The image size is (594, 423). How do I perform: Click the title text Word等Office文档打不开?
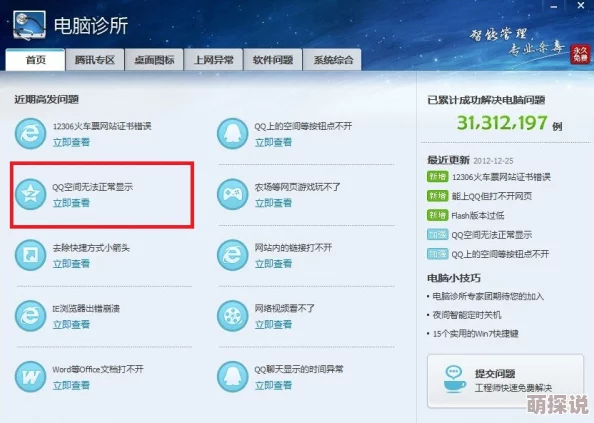pos(98,369)
